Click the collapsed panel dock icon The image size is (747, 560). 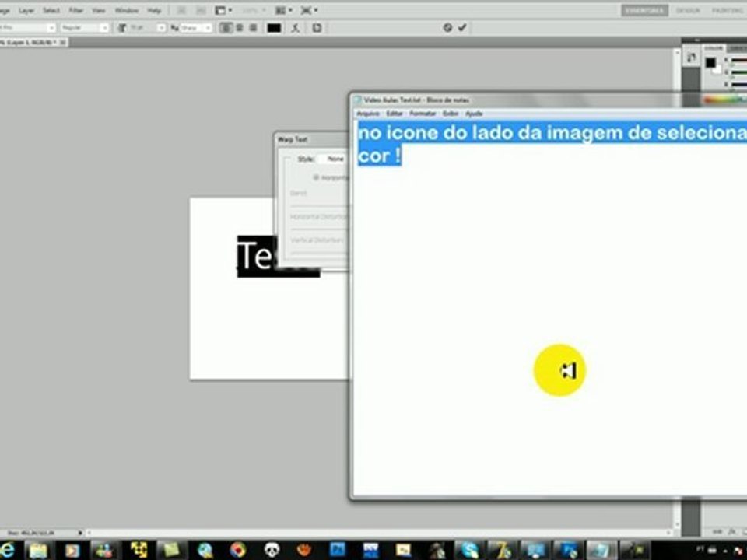pyautogui.click(x=691, y=58)
